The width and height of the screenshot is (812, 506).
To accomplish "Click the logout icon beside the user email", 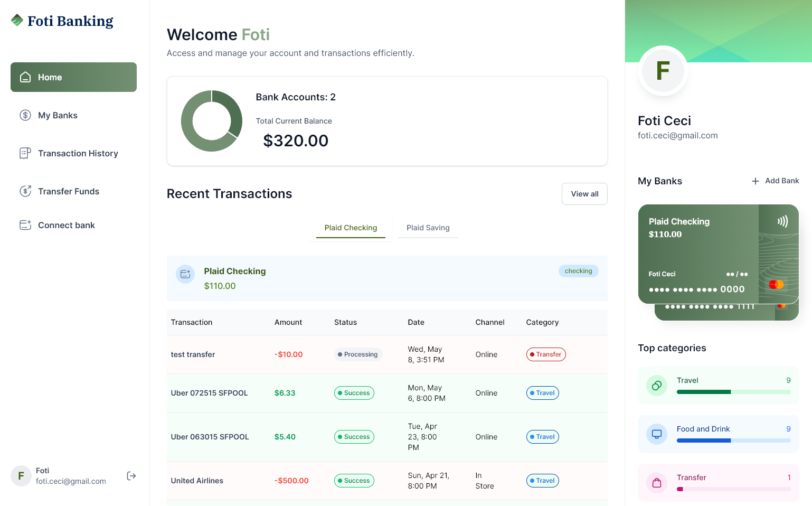I will (131, 476).
